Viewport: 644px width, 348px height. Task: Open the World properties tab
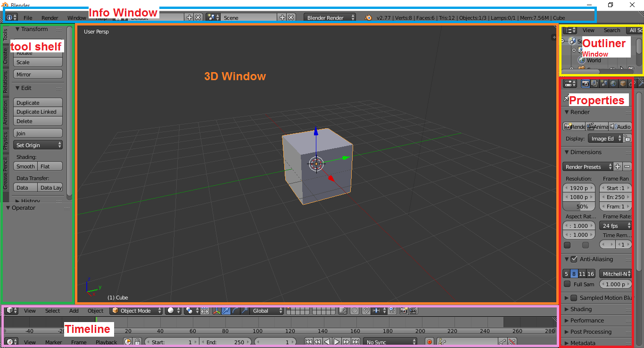click(x=613, y=83)
